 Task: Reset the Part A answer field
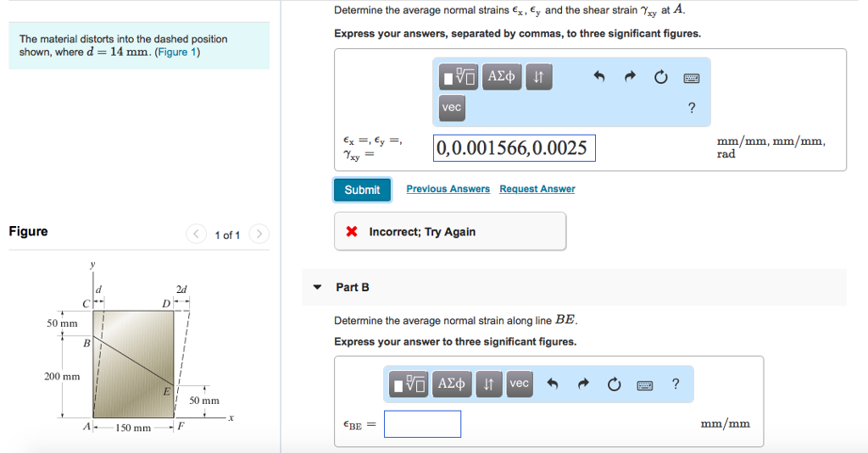click(660, 77)
